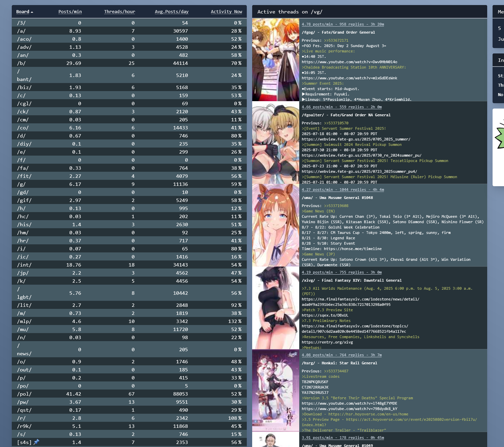Select the /r9k/ board row
The width and height of the screenshot is (504, 447).
coord(129,426)
